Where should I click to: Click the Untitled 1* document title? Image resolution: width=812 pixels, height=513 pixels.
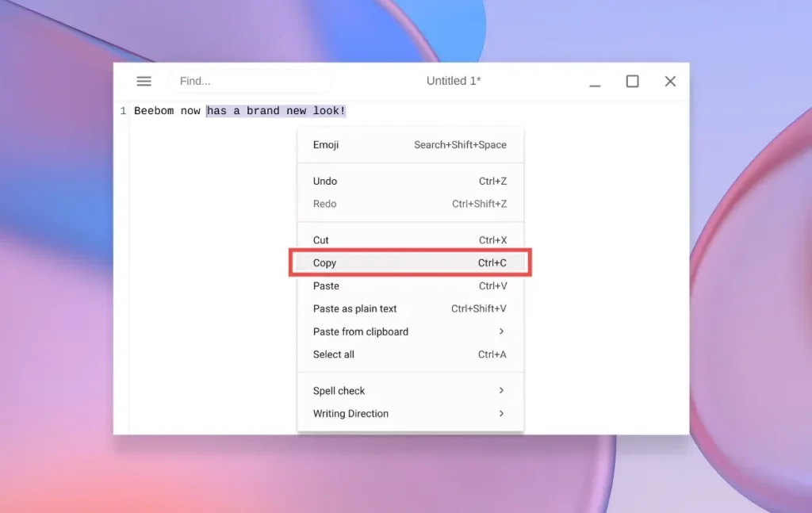click(454, 81)
